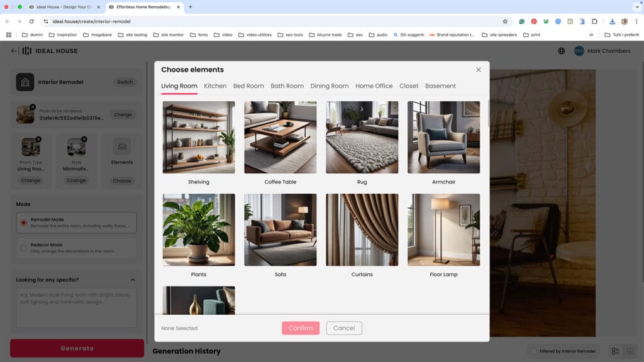Collapse the Looking for any specific section

coord(133,280)
